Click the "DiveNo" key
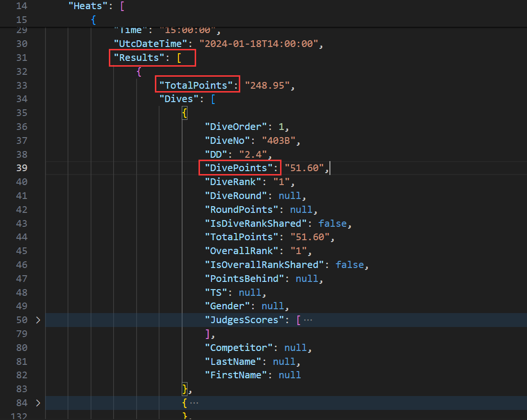This screenshot has width=527, height=420. [228, 140]
